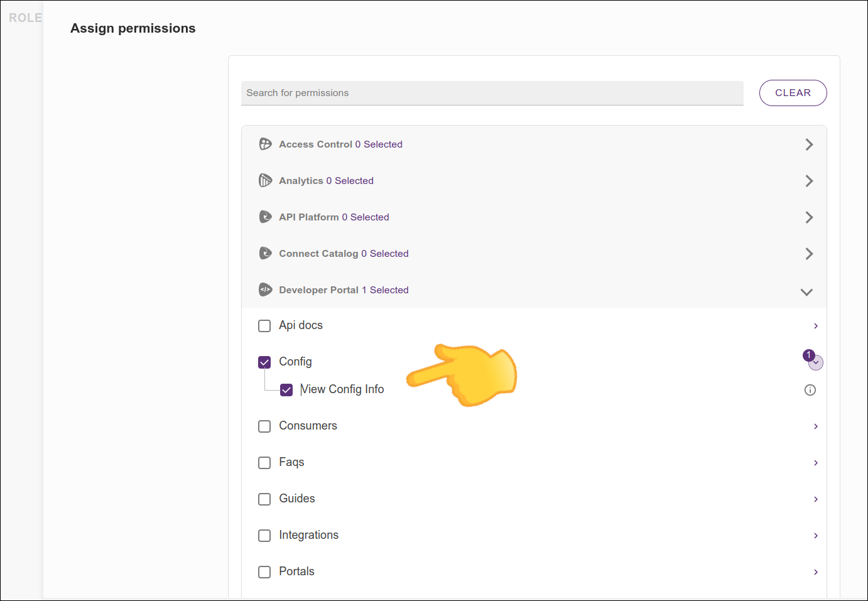Screen dimensions: 868x601
Task: Check the Consumers checkbox
Action: [x=264, y=426]
